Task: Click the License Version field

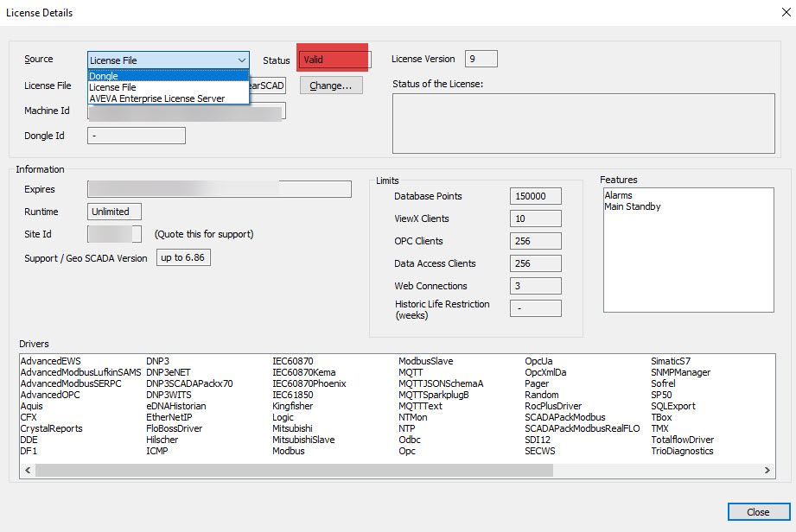Action: pos(481,59)
